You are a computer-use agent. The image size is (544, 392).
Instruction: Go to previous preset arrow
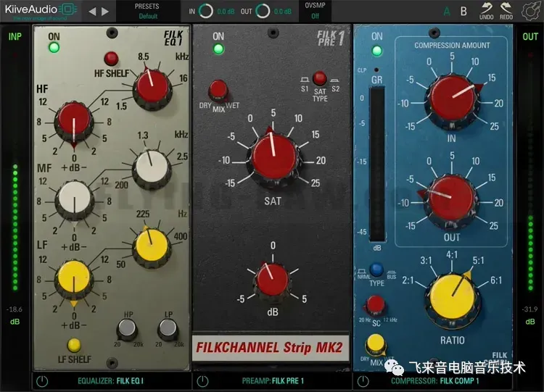click(x=92, y=12)
